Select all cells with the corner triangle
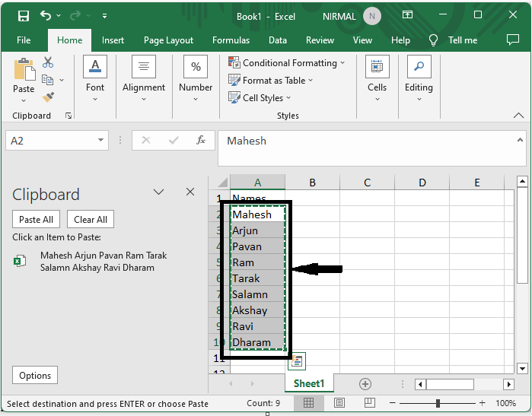532x416 pixels. click(x=222, y=183)
